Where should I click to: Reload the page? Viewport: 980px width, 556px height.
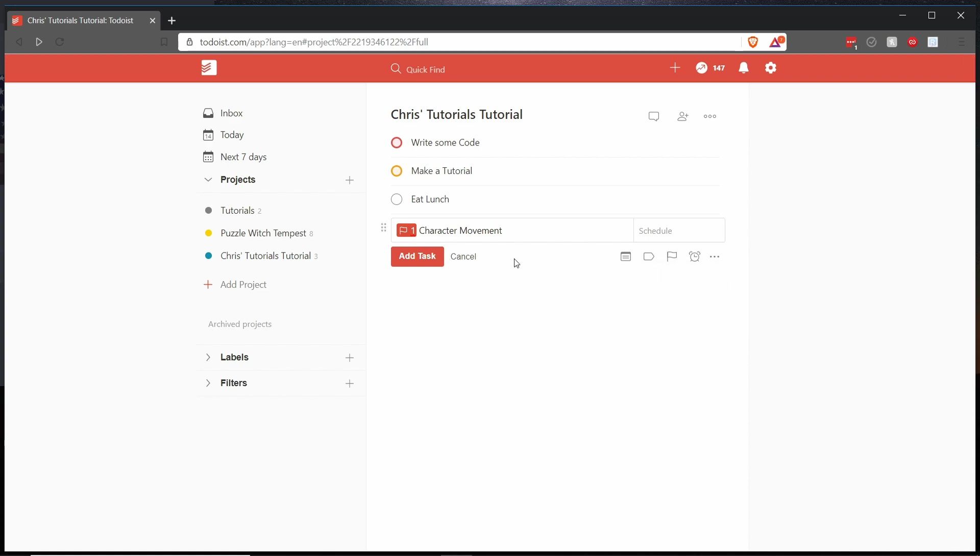60,42
